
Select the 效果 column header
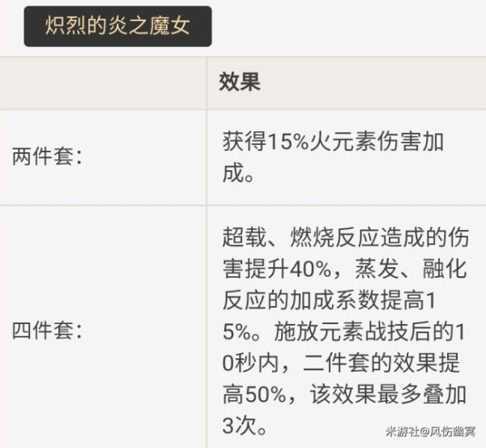coord(240,83)
